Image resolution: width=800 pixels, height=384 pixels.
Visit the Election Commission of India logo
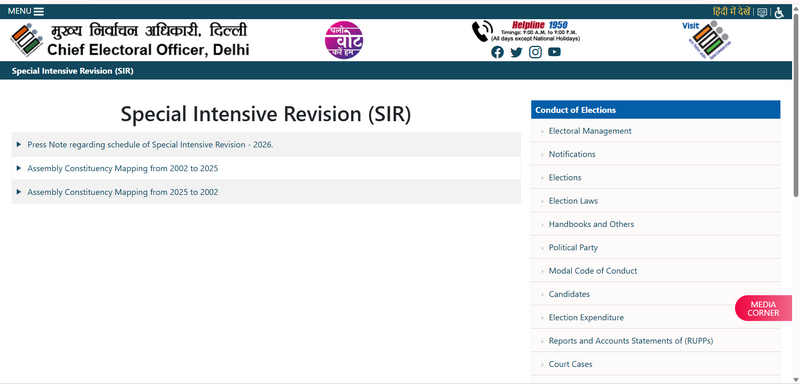707,40
